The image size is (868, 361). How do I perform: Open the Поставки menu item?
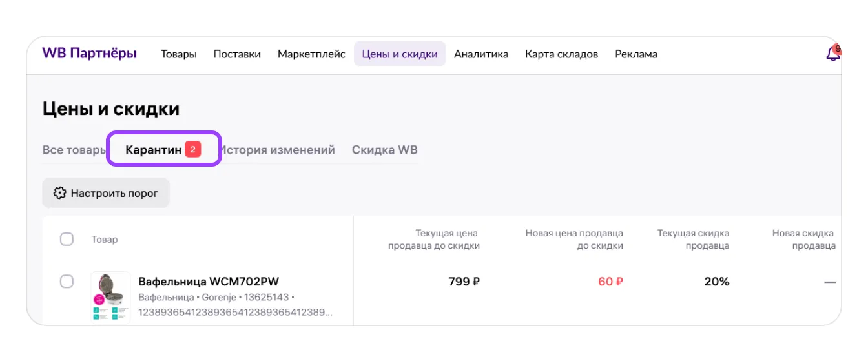pos(237,54)
